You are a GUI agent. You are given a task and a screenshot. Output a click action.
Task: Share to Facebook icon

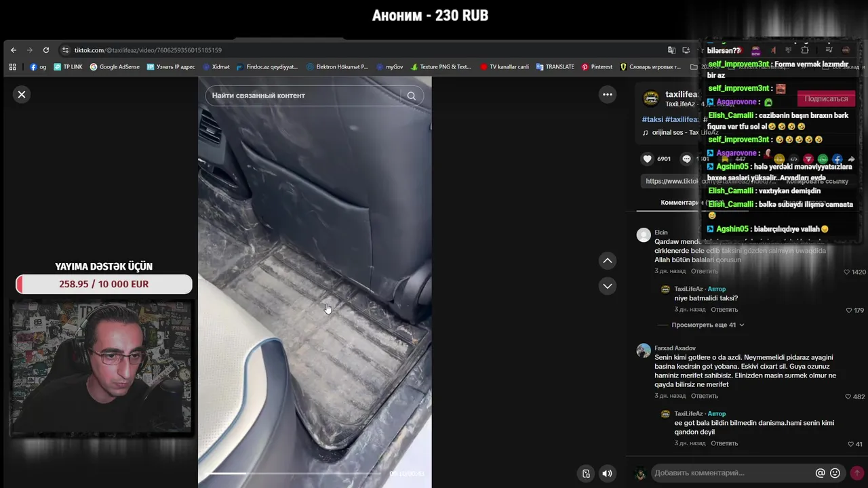tap(837, 159)
